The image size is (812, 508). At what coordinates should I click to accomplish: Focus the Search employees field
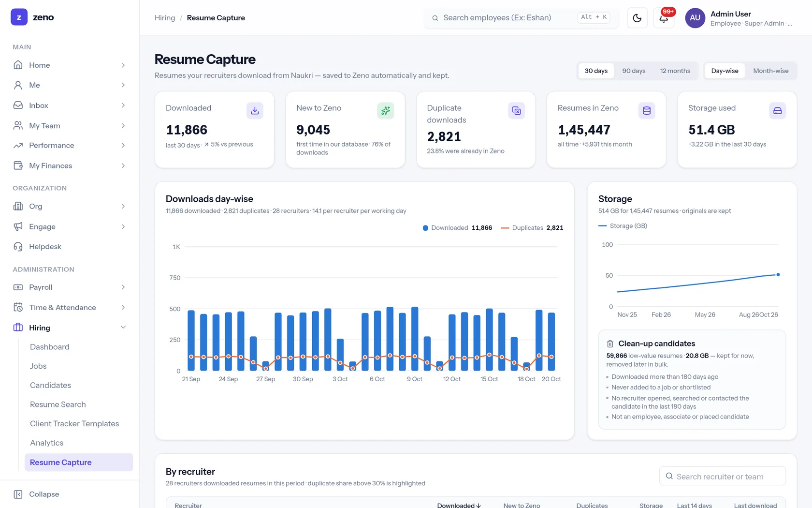point(522,18)
